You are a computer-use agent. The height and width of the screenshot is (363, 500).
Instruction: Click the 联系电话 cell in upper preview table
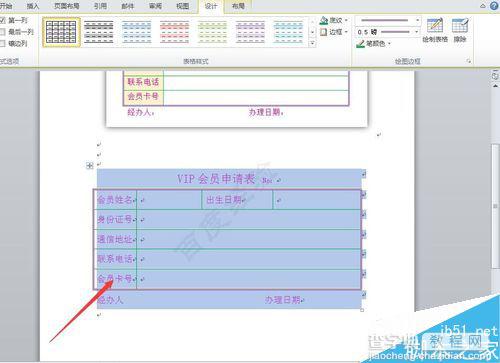click(x=143, y=82)
